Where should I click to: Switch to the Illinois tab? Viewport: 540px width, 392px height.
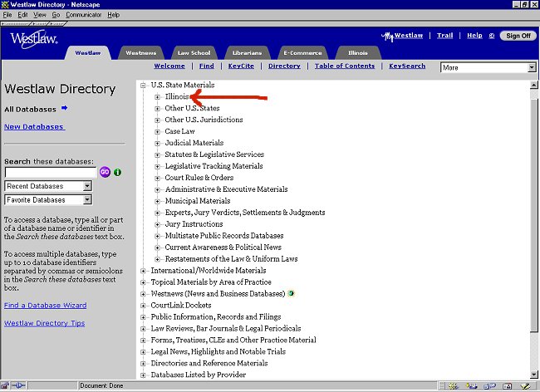point(358,53)
